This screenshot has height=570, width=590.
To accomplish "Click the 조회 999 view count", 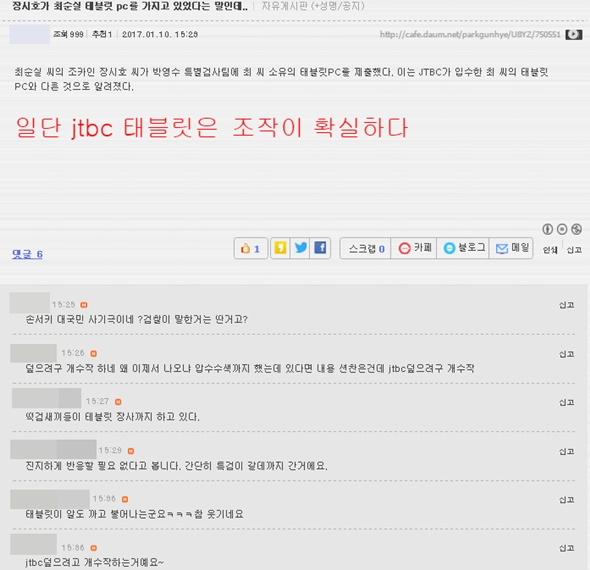I will [68, 35].
